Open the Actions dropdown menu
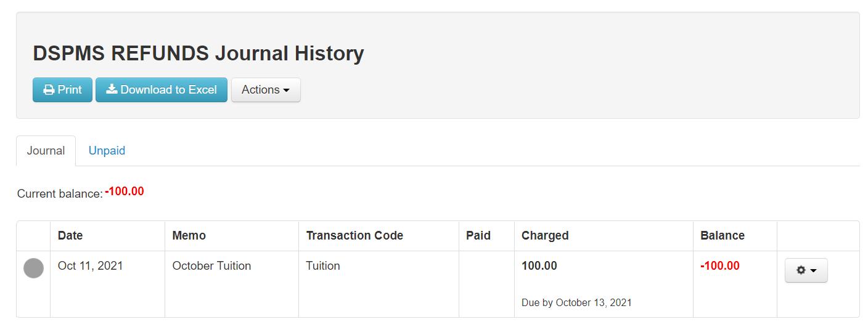Viewport: 868px width, 335px height. (266, 90)
